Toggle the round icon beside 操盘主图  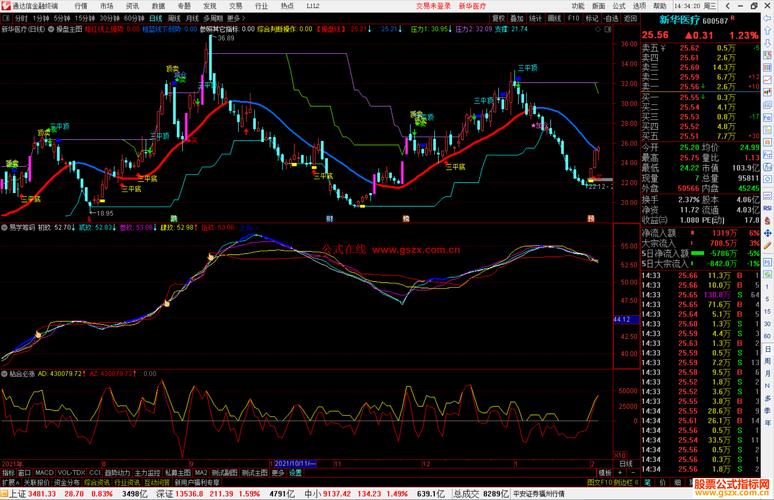51,29
